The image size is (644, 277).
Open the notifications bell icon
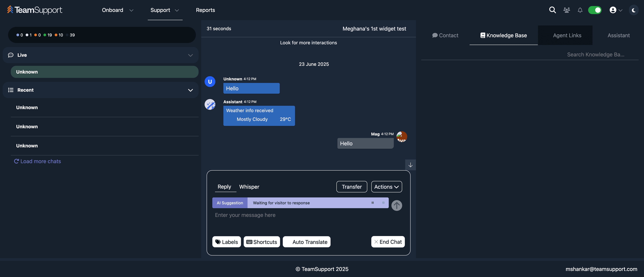[580, 10]
